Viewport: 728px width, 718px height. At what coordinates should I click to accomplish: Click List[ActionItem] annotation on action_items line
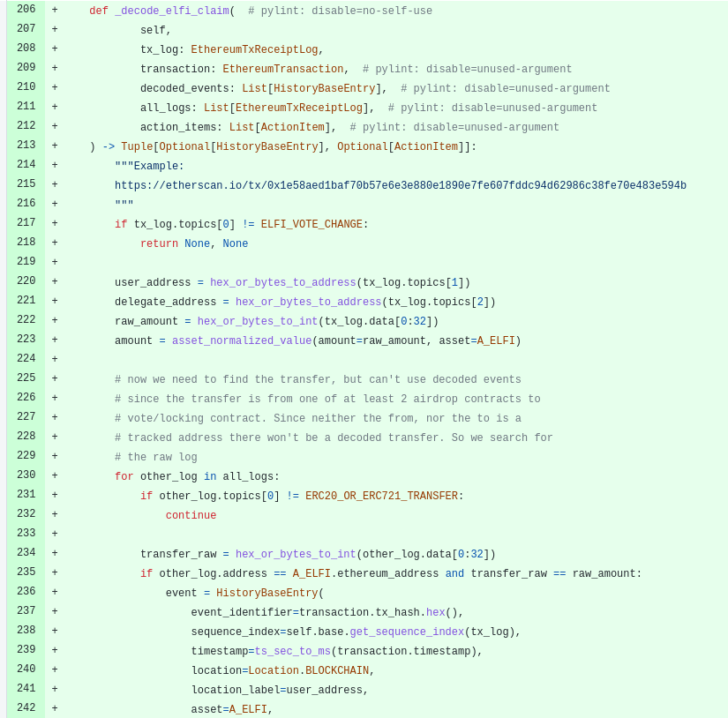(280, 127)
